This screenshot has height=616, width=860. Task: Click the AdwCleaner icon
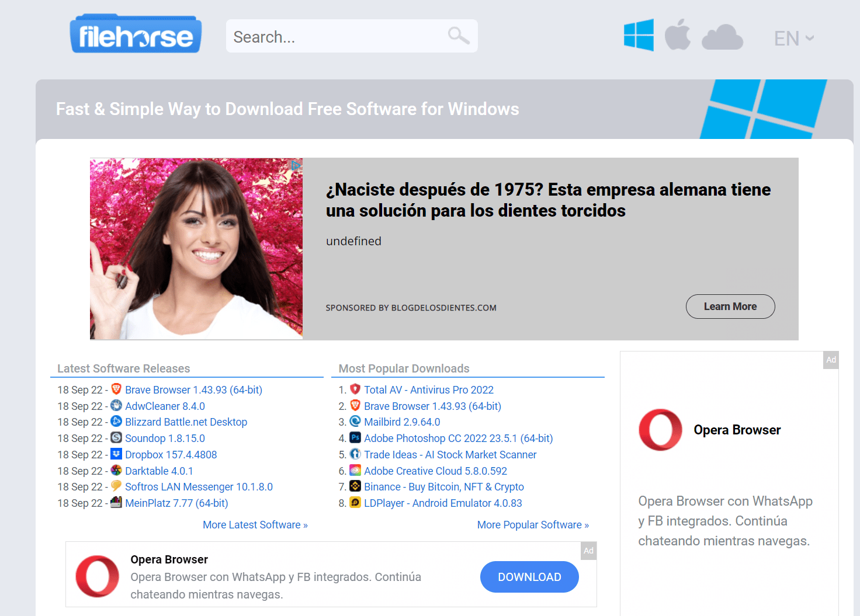coord(116,405)
